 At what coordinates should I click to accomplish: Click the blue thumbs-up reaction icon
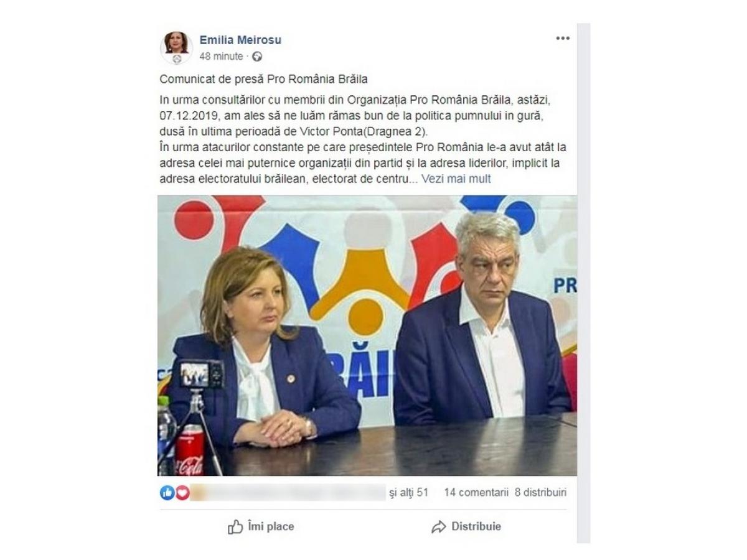click(167, 493)
